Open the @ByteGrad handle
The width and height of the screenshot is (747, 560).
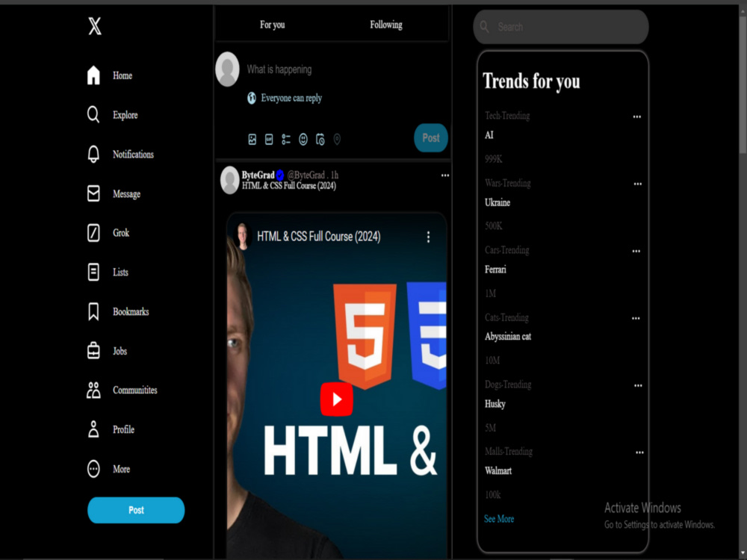(306, 175)
